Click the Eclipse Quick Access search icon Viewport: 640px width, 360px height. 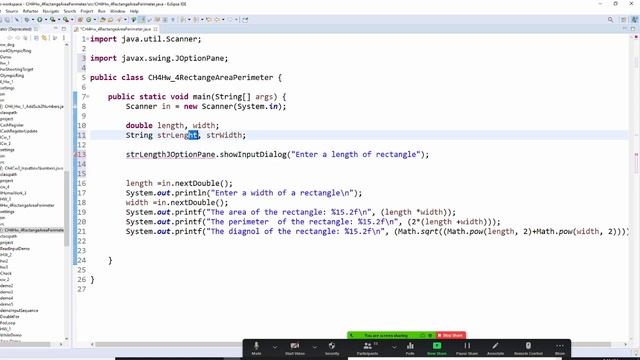pos(611,20)
